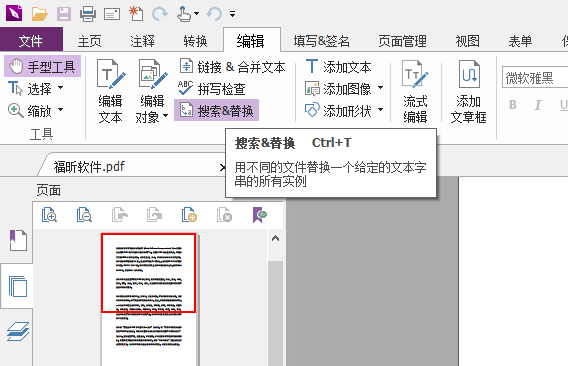The width and height of the screenshot is (568, 366).
Task: Open the bookmarks sidebar panel icon
Action: [18, 240]
